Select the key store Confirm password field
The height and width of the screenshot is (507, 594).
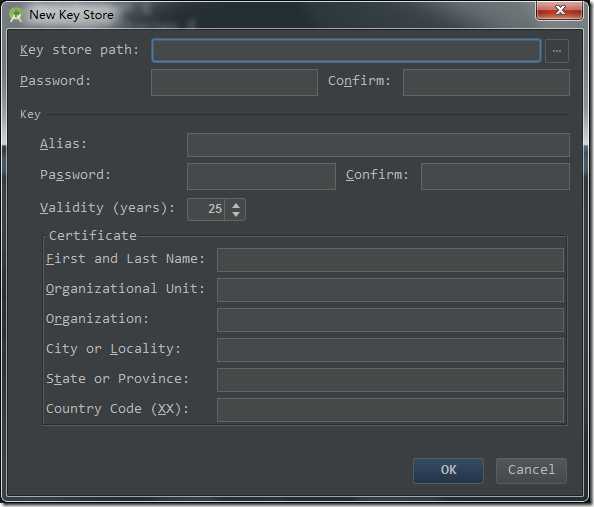[486, 82]
